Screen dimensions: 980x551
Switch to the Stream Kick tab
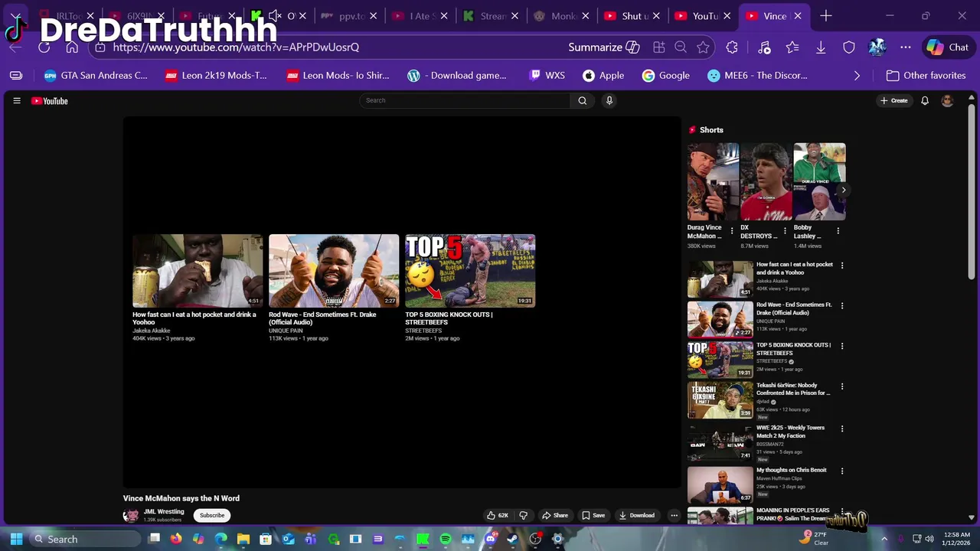490,15
